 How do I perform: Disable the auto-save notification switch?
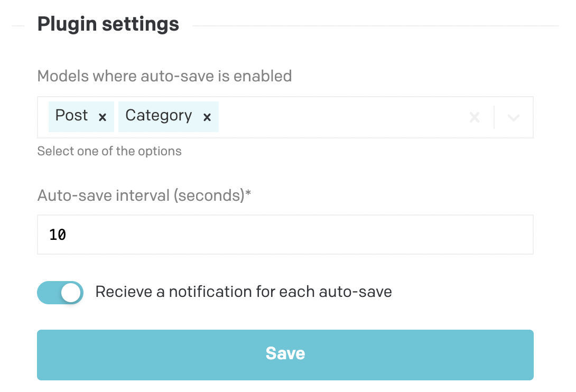point(60,292)
